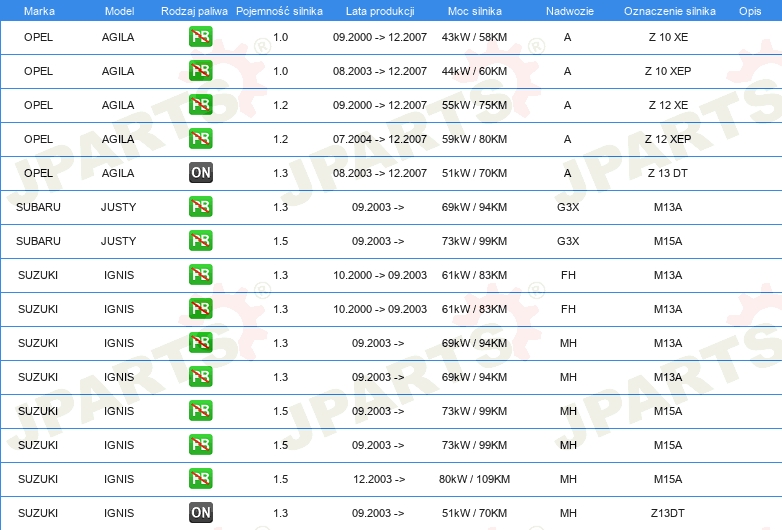Click dates 09.2000 -> 12.2007 in the Z 12 XE row

pos(380,105)
